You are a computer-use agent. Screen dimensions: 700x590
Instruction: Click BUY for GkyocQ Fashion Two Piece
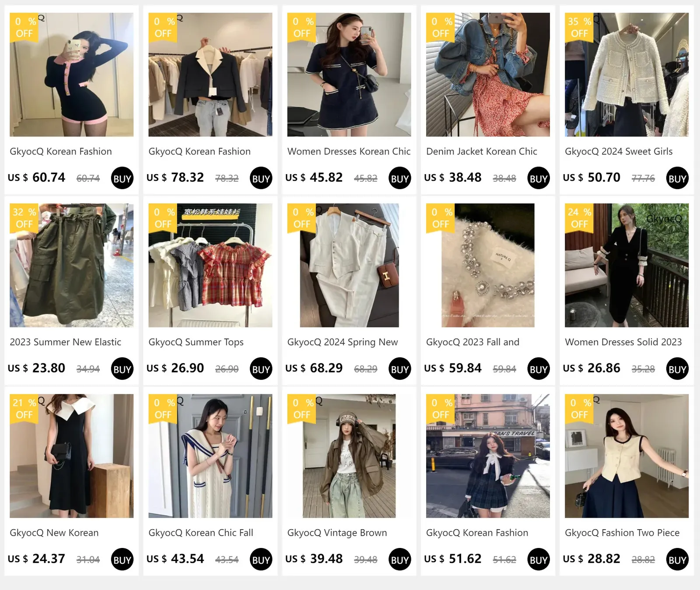click(x=677, y=559)
